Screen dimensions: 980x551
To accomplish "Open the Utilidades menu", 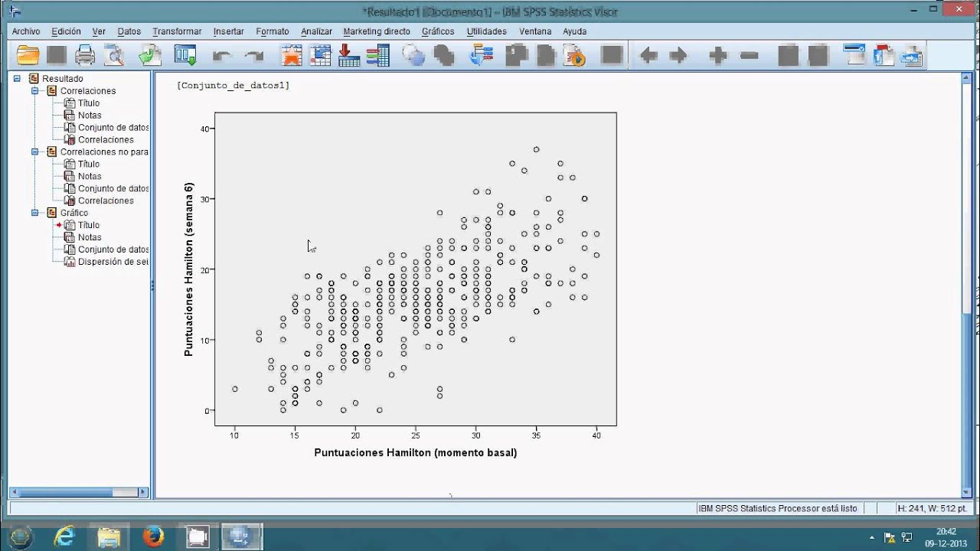I will (487, 31).
